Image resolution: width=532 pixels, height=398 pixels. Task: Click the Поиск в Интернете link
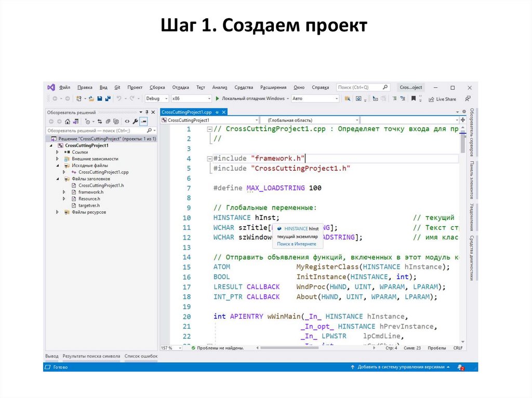coord(296,244)
